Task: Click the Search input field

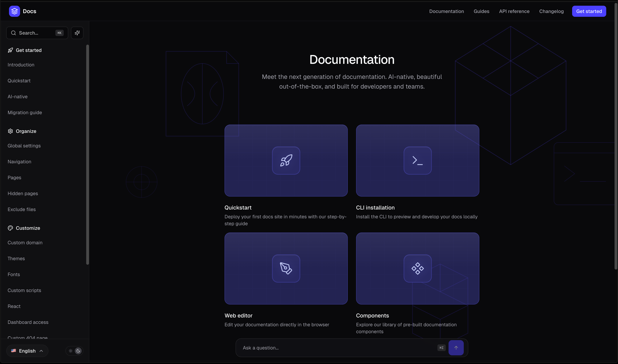Action: tap(37, 33)
